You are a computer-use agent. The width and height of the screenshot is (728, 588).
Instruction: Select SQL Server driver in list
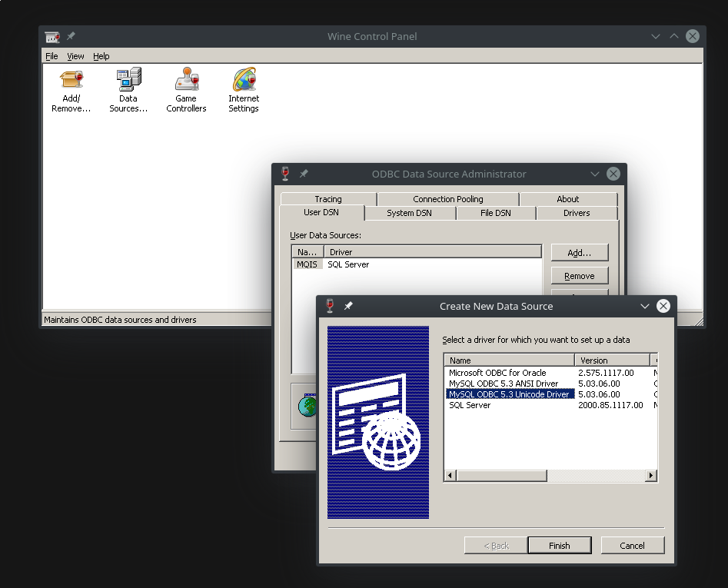tap(470, 405)
